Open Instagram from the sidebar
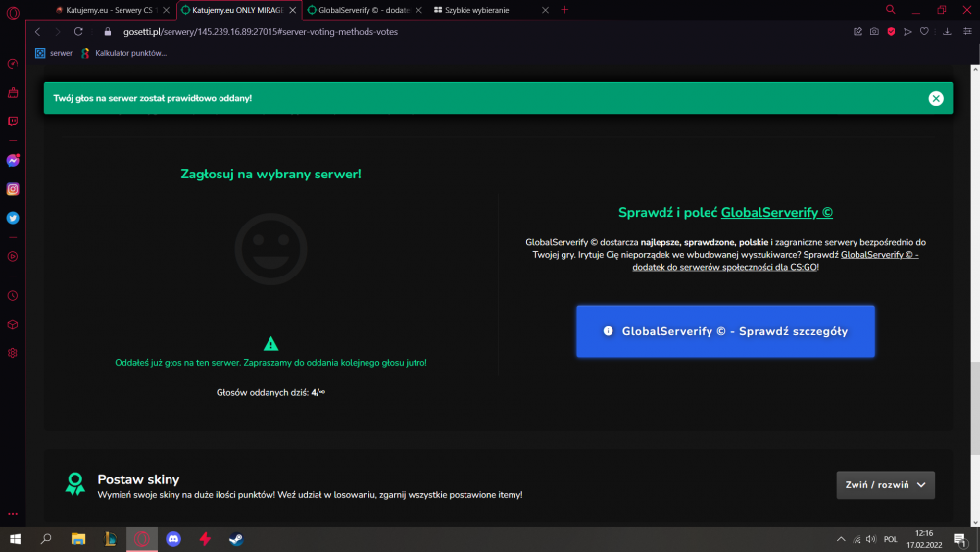Image resolution: width=980 pixels, height=552 pixels. click(13, 189)
